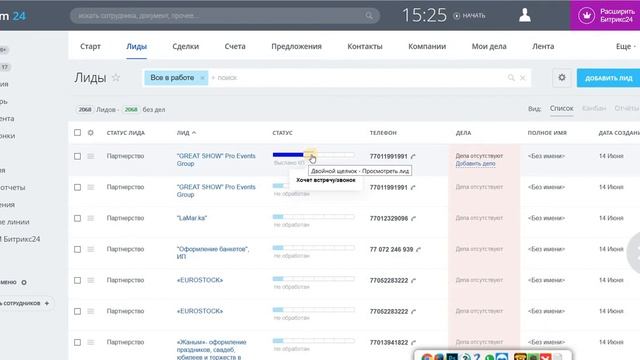Open row actions menu for Жаным lead
The height and width of the screenshot is (360, 640).
(x=91, y=342)
